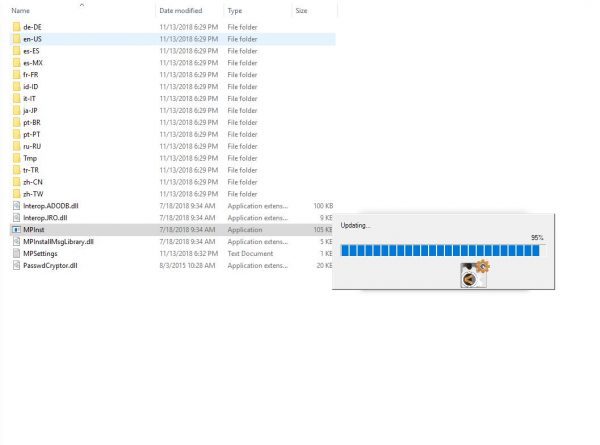
Task: Sort by the Size column header
Action: click(x=301, y=11)
